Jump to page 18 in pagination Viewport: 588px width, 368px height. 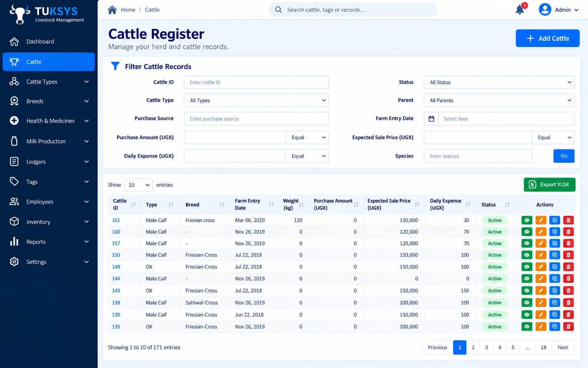[544, 348]
